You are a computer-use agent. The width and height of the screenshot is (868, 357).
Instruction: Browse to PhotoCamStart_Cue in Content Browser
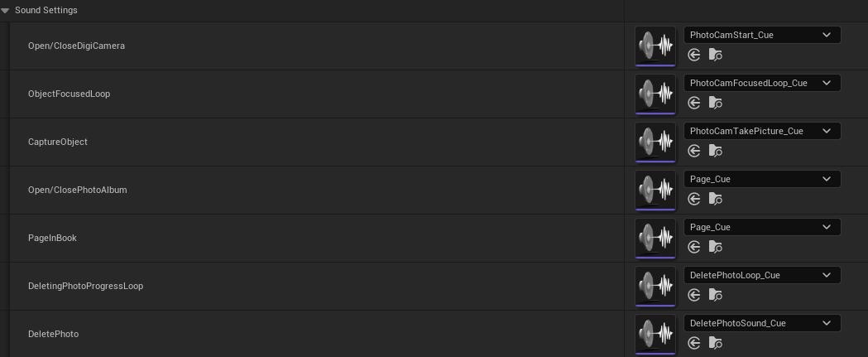coord(716,55)
